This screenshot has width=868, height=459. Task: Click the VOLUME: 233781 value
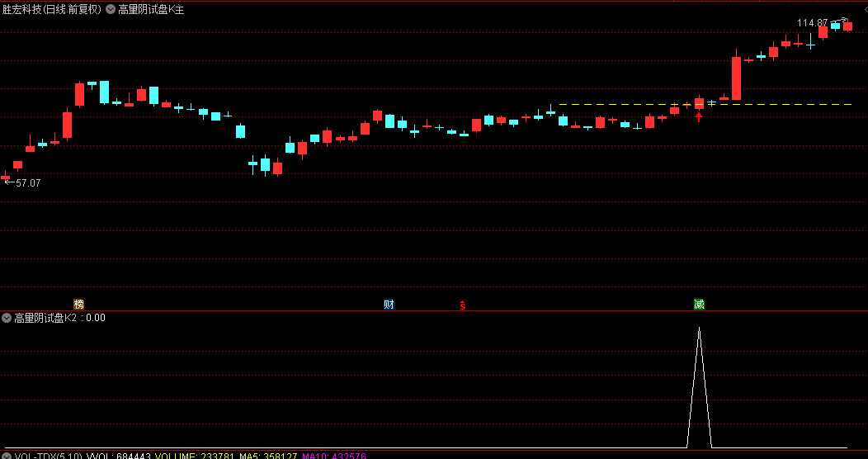tap(195, 457)
